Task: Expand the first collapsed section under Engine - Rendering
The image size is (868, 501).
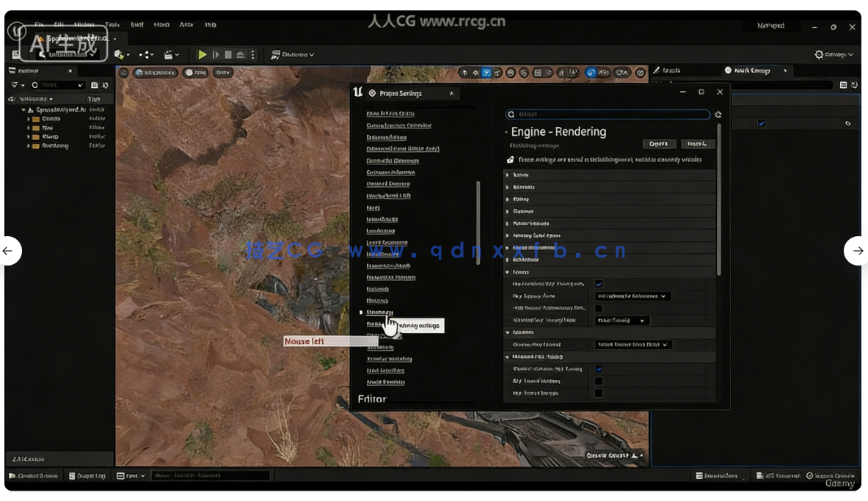Action: tap(508, 175)
